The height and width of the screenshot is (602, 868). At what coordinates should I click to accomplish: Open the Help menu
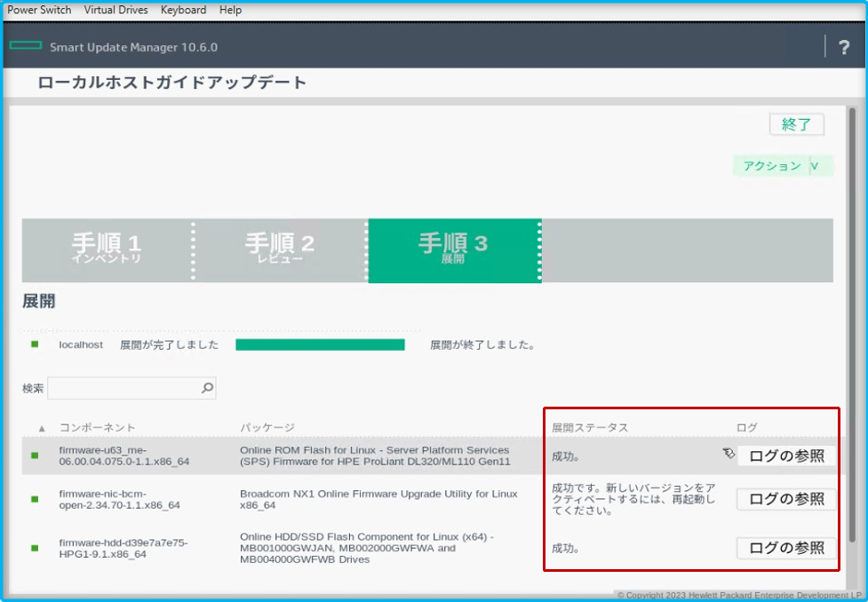[x=230, y=10]
